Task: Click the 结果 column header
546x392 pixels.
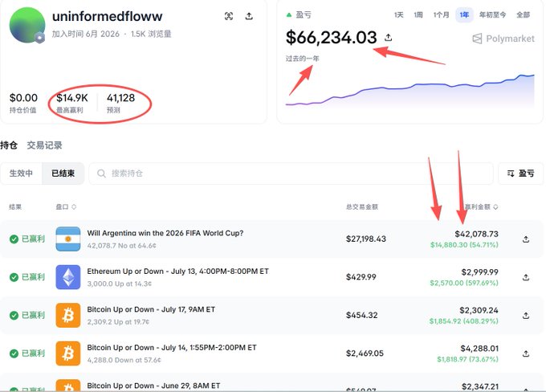Action: pos(15,207)
